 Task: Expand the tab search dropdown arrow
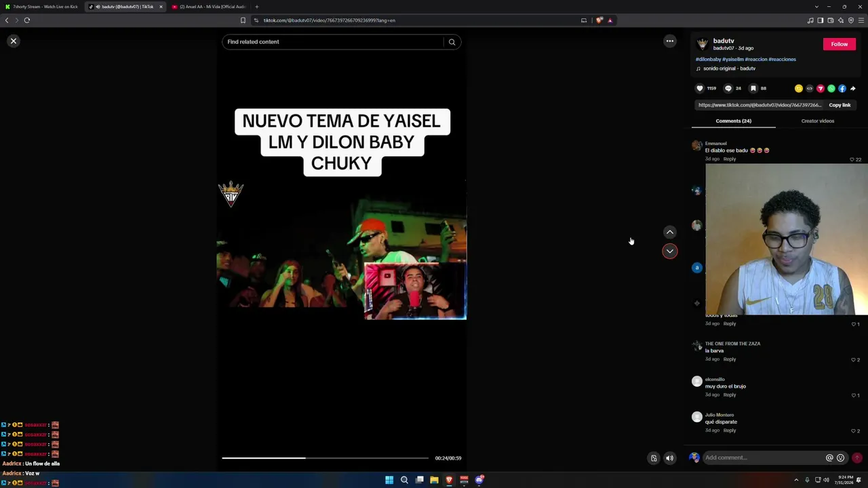[x=816, y=7]
